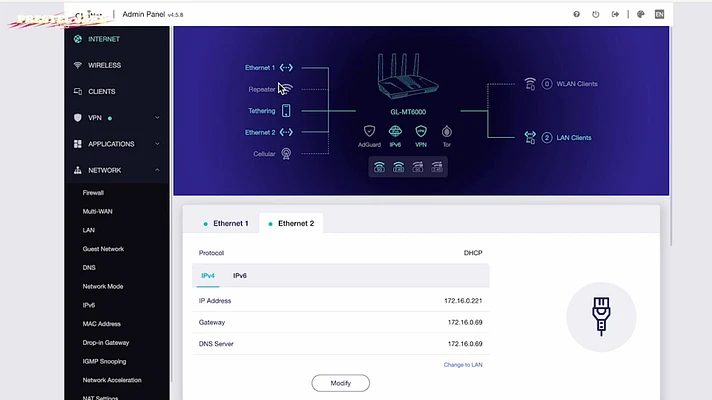
Task: Open Multi-WAN under Network
Action: coord(98,212)
